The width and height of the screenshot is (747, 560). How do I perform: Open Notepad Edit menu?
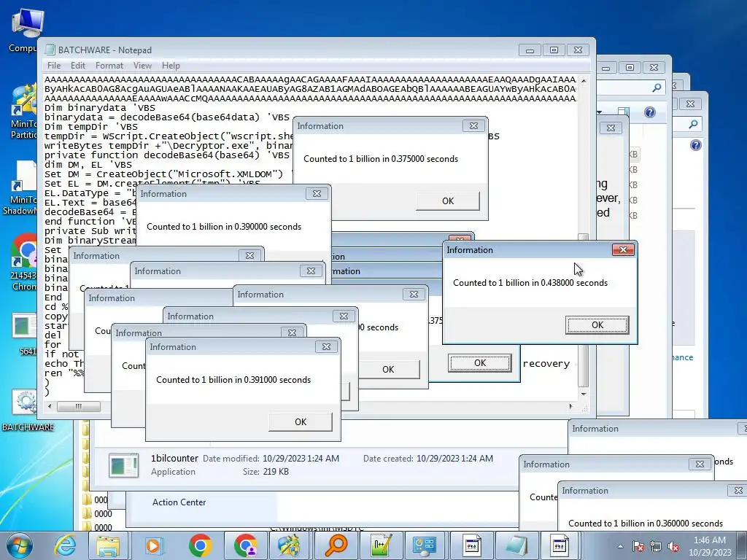coord(77,65)
